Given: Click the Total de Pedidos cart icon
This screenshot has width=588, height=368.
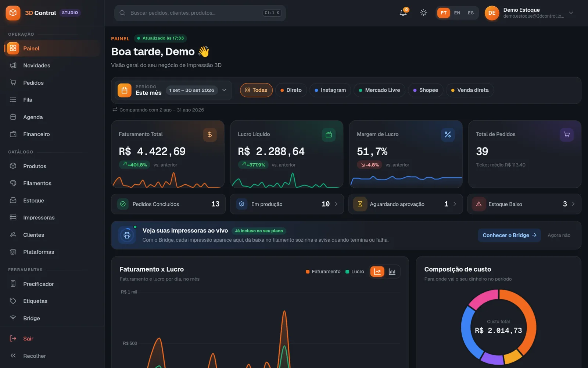Looking at the screenshot, I should coord(567,135).
